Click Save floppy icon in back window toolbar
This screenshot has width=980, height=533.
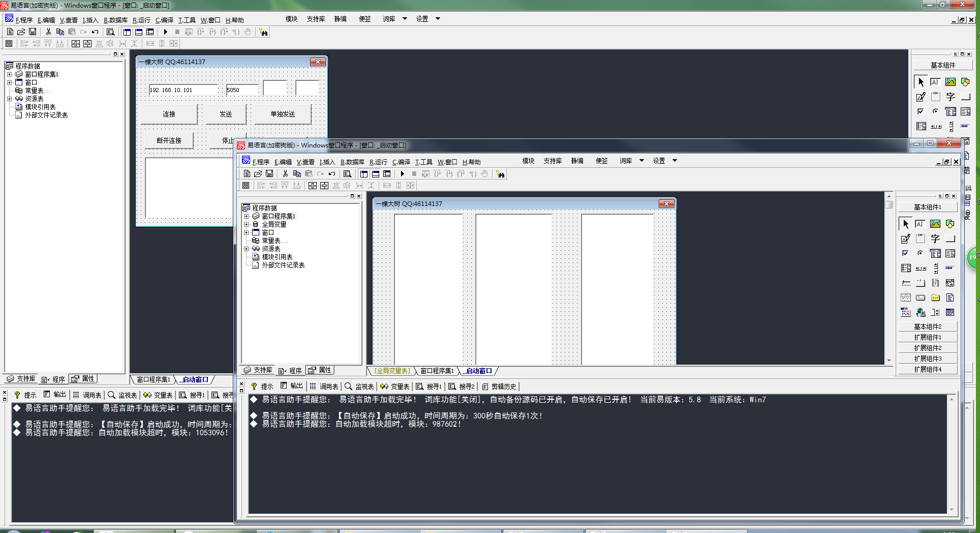click(33, 32)
